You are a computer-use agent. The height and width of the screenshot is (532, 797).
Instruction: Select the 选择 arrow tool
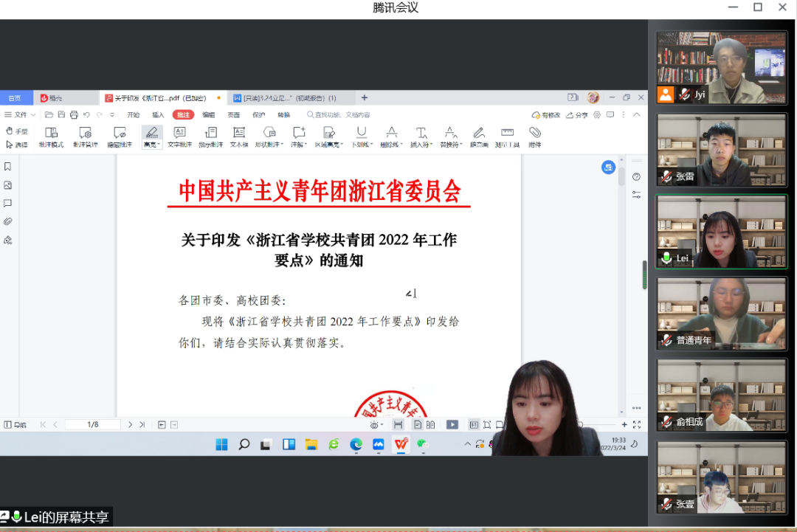tap(16, 145)
